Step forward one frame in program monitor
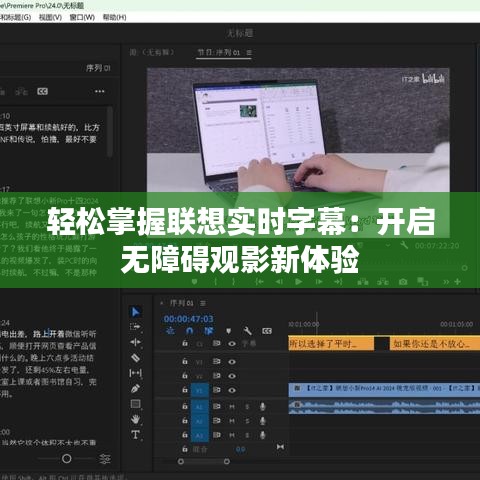 319,282
